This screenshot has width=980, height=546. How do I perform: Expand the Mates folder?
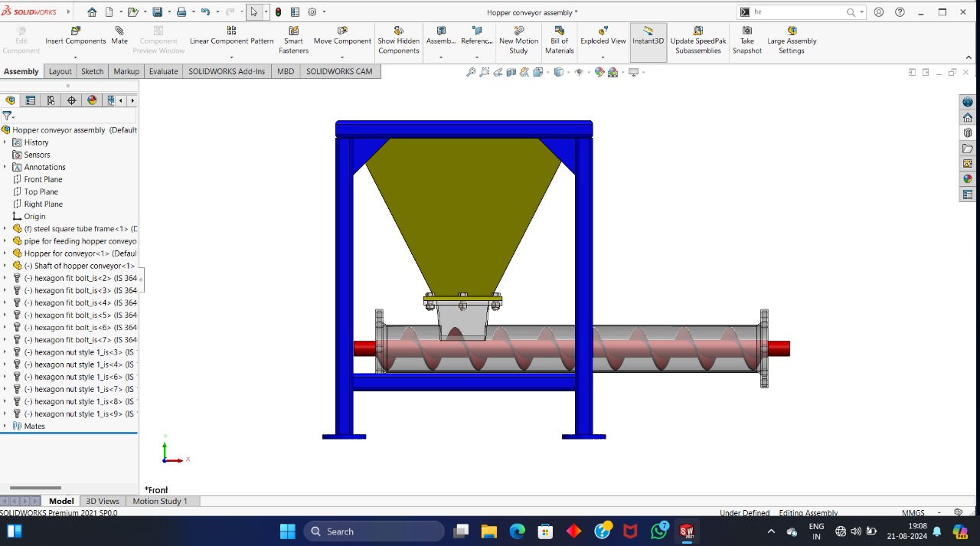click(5, 426)
